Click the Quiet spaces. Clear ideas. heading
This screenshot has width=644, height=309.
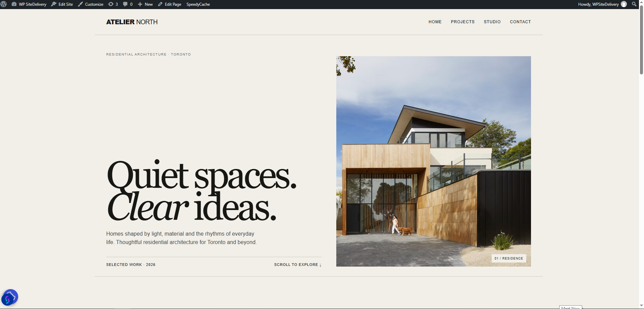coord(201,191)
